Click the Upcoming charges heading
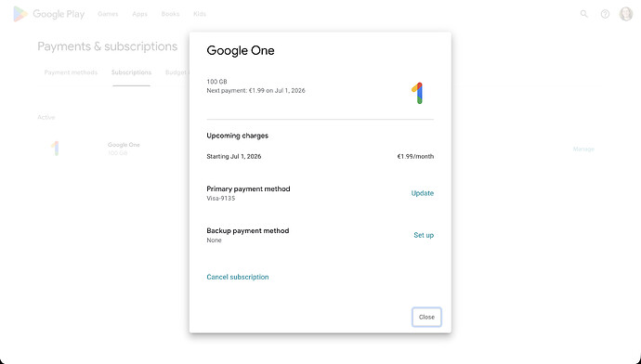This screenshot has height=364, width=641. [x=238, y=136]
